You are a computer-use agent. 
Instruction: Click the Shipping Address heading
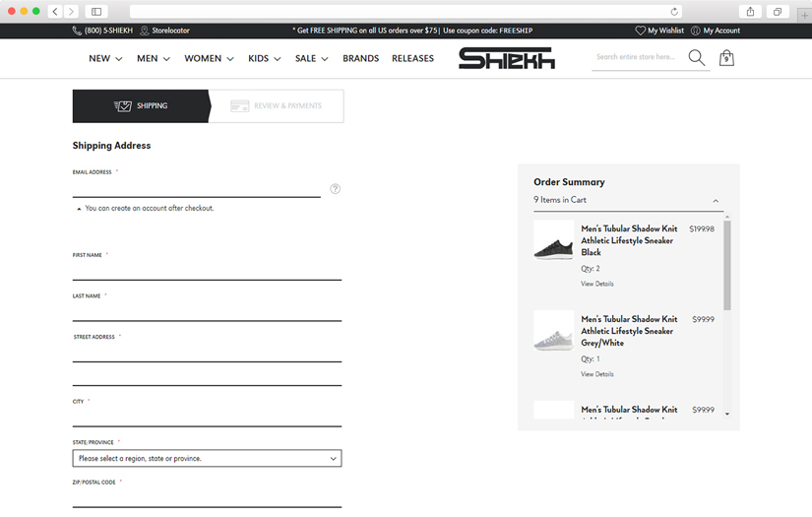click(x=111, y=146)
